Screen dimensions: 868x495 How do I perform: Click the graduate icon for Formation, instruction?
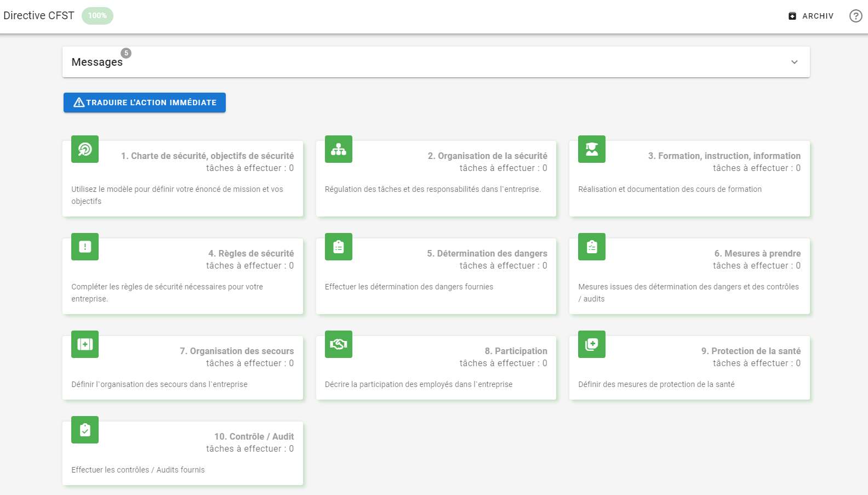(x=592, y=149)
